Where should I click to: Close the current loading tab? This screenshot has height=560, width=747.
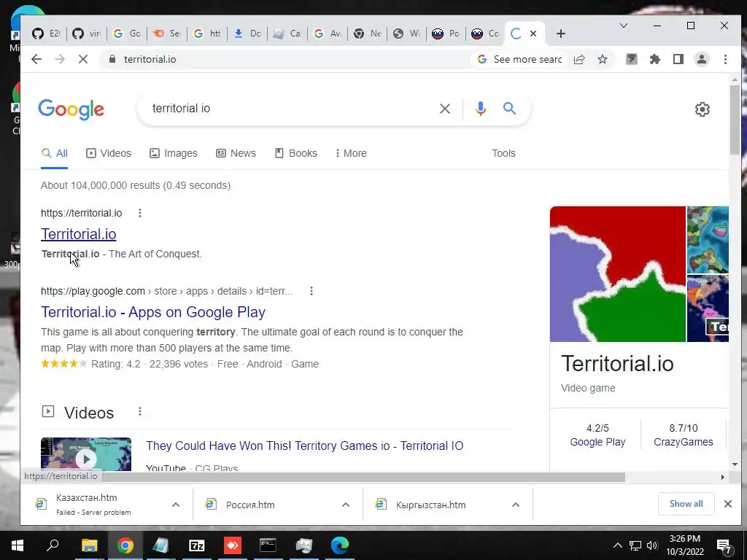click(x=533, y=34)
